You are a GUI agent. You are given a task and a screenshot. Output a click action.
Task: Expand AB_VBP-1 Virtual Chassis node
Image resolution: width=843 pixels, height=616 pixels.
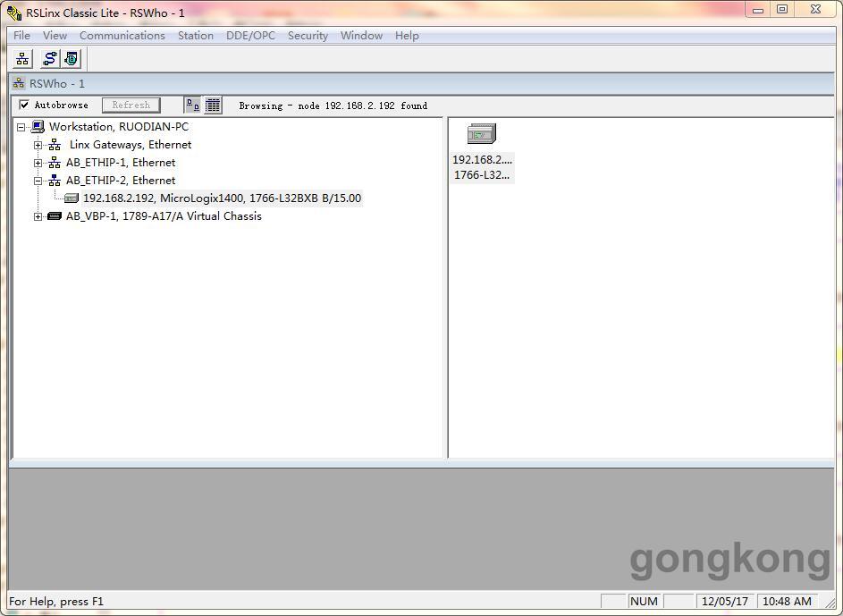[x=38, y=216]
